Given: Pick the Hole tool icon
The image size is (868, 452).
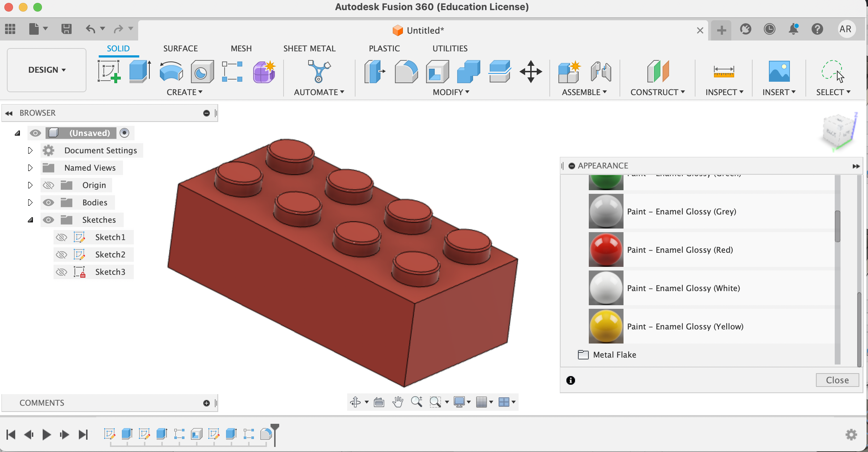Looking at the screenshot, I should [x=202, y=71].
